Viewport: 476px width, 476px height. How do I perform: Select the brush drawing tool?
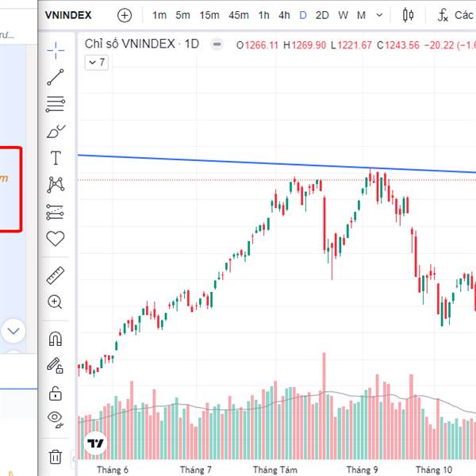[x=56, y=131]
